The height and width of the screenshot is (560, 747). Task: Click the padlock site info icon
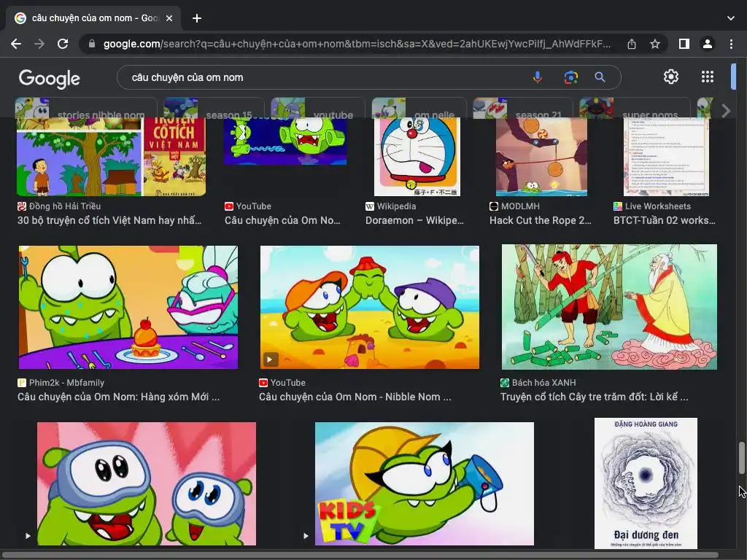[x=92, y=44]
